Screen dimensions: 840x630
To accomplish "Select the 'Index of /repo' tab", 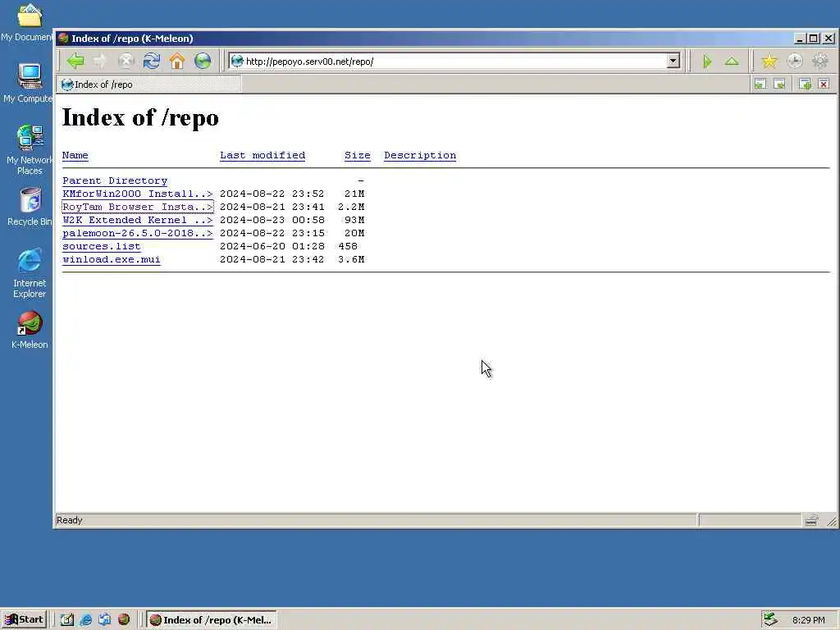I will click(x=149, y=84).
